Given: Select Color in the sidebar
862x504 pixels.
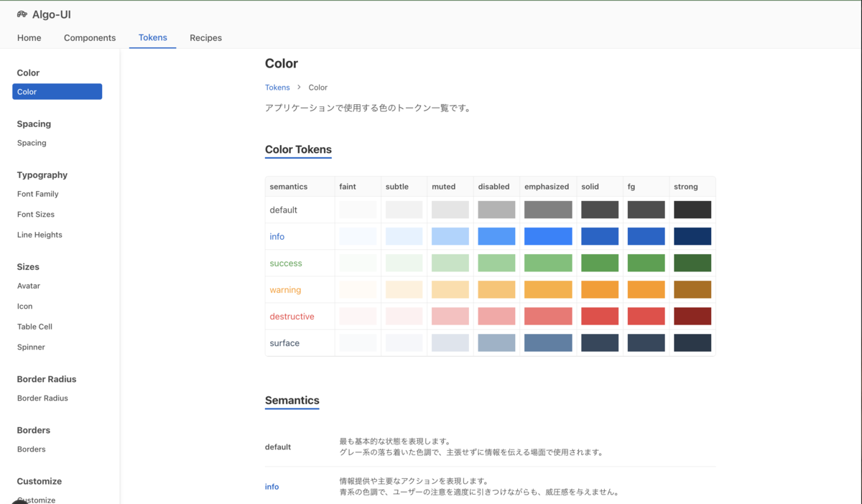Looking at the screenshot, I should pyautogui.click(x=57, y=92).
